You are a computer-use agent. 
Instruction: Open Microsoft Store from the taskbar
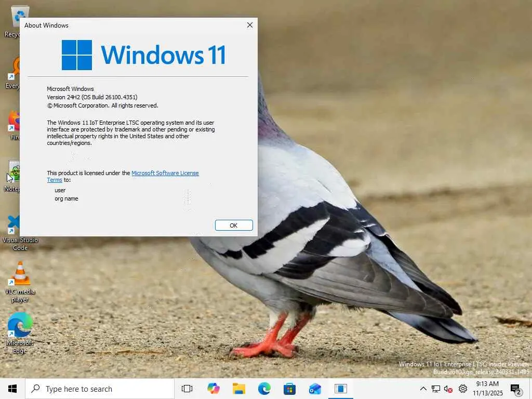pyautogui.click(x=289, y=389)
